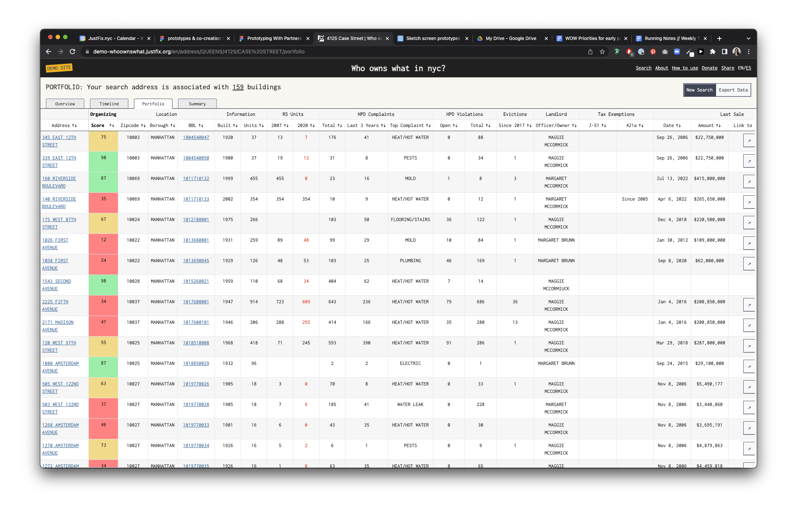Sort table by Organizing Score column
The width and height of the screenshot is (812, 508).
coord(112,126)
